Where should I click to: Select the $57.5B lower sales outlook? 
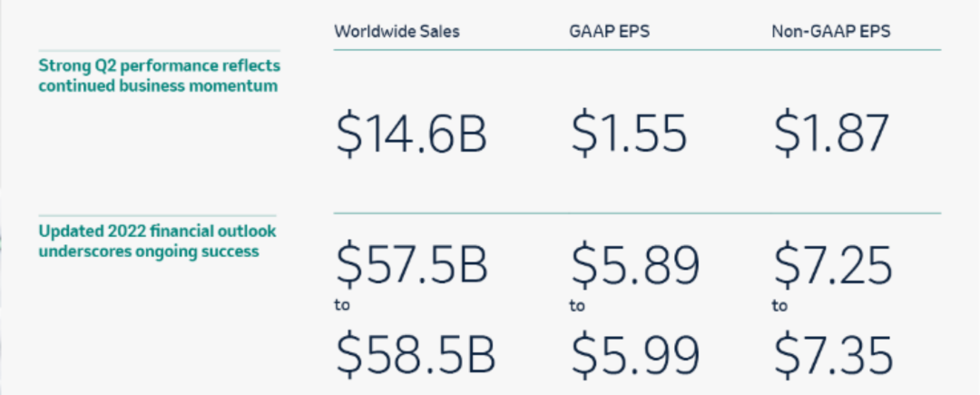413,265
